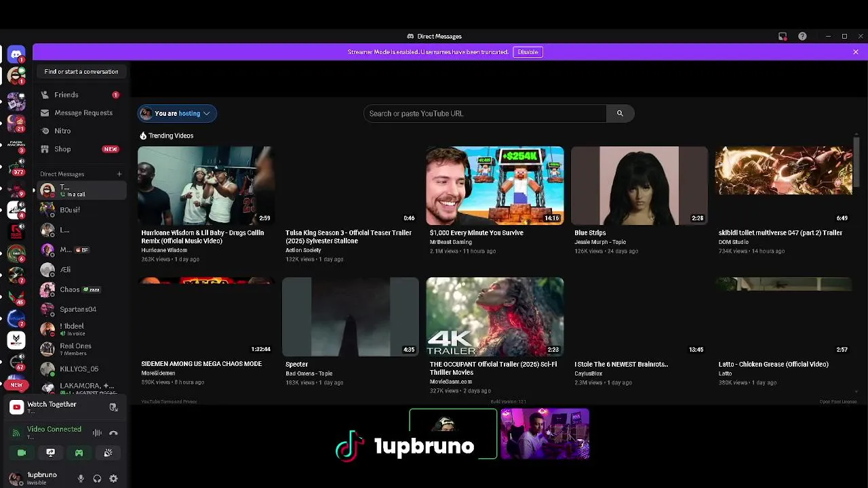
Task: Jump to NEW unread servers pill
Action: [16, 385]
